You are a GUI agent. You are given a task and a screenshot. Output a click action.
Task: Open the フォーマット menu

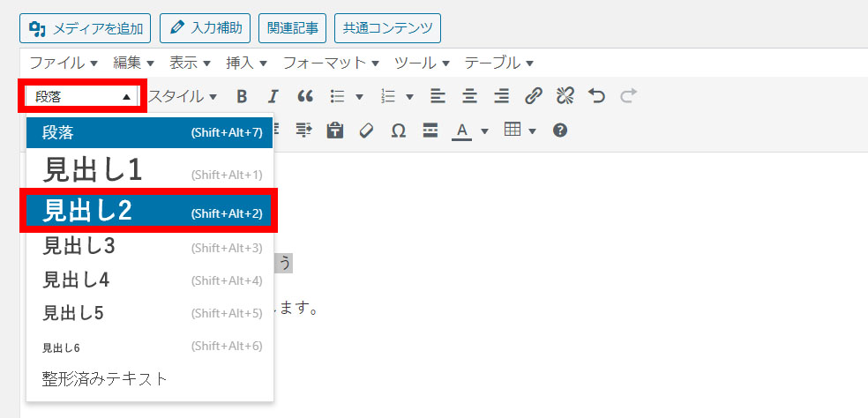click(x=331, y=63)
